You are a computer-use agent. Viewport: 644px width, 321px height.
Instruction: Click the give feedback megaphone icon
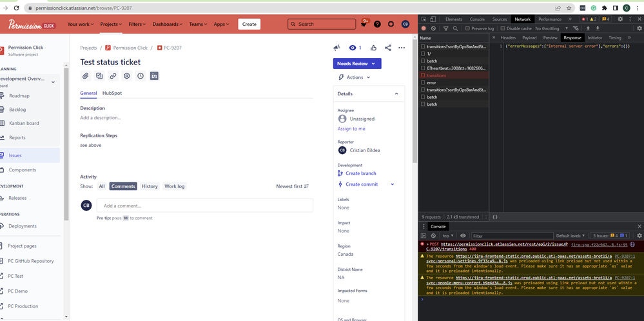pos(337,48)
